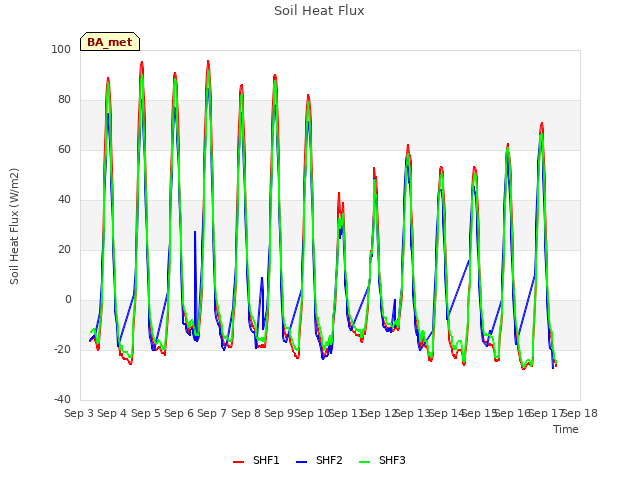Click the red SHF1 legend color marker

tap(238, 462)
